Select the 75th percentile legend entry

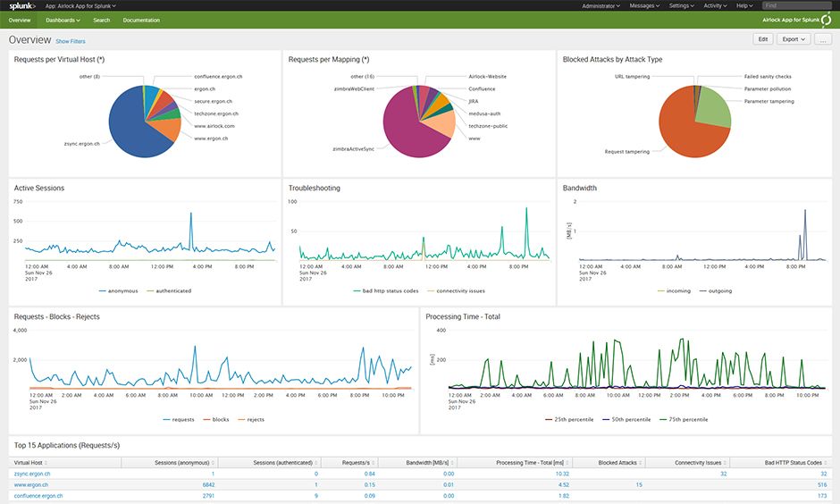[x=684, y=419]
